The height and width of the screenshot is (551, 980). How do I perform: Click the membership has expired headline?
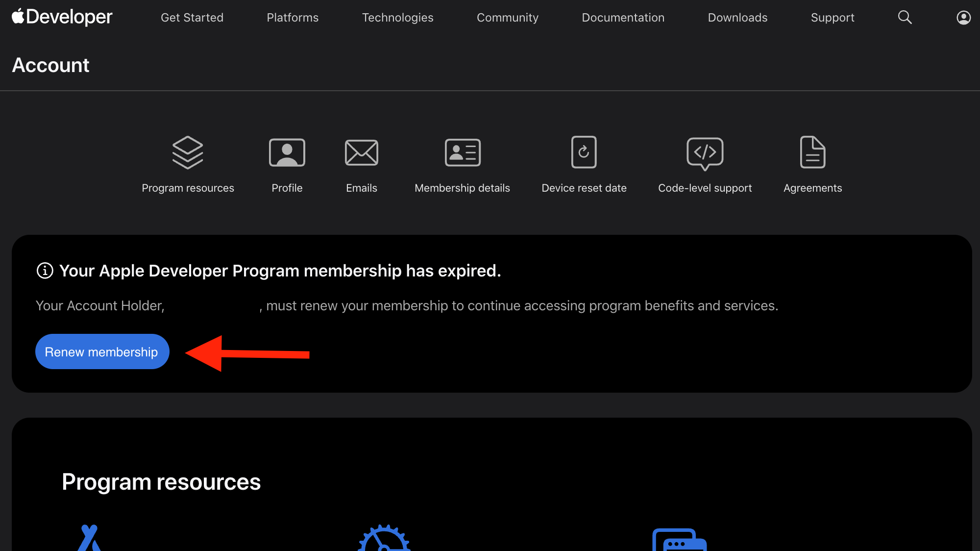(280, 271)
